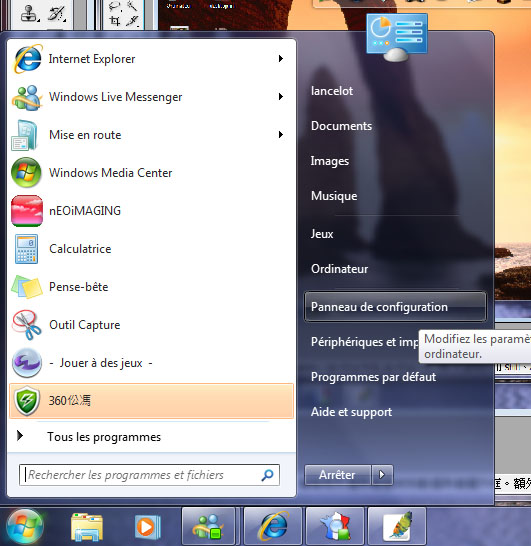
Task: Click the Windows Start orb
Action: point(25,526)
